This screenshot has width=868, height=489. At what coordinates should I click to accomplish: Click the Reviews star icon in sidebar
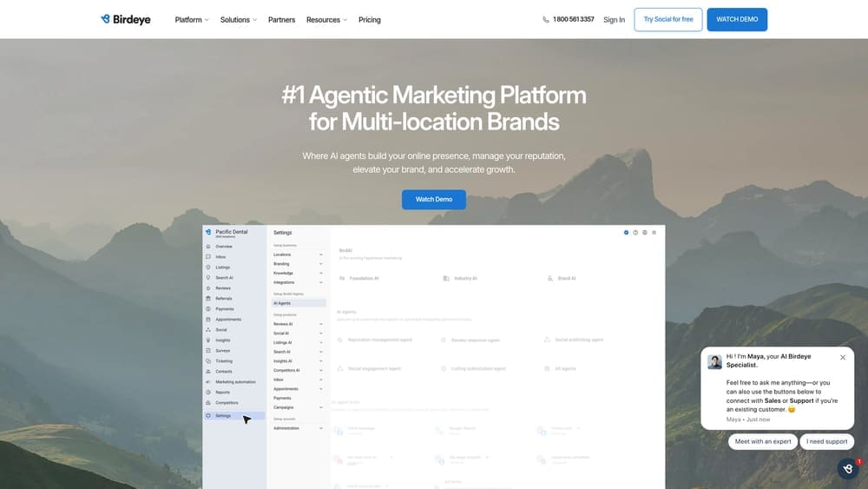[x=208, y=288]
